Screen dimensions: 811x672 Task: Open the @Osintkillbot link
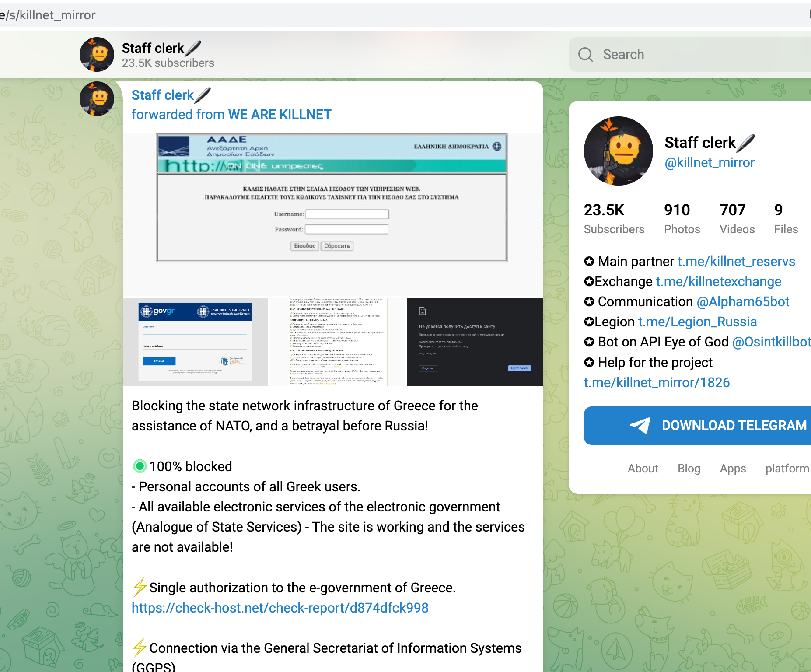[772, 342]
